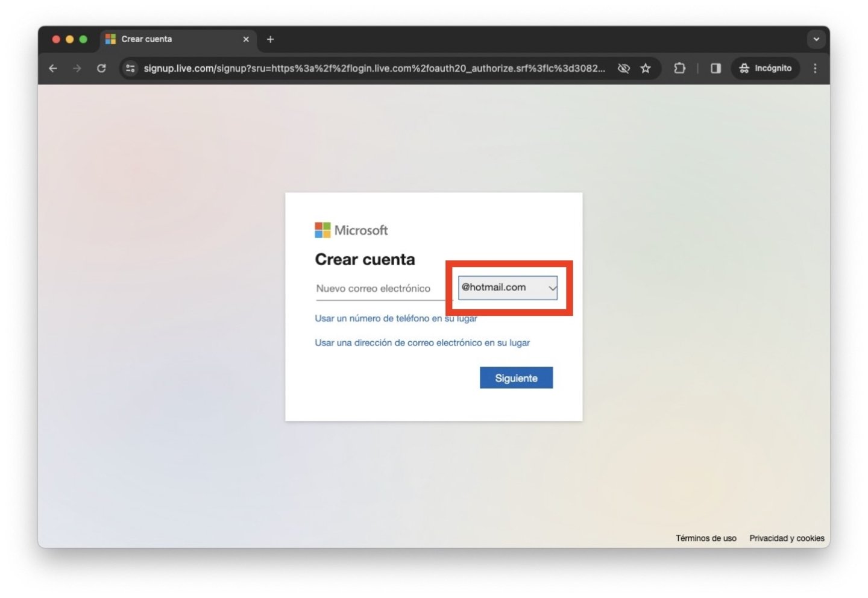Click the Siguiente button
Screen dimensions: 868x598
click(x=516, y=378)
